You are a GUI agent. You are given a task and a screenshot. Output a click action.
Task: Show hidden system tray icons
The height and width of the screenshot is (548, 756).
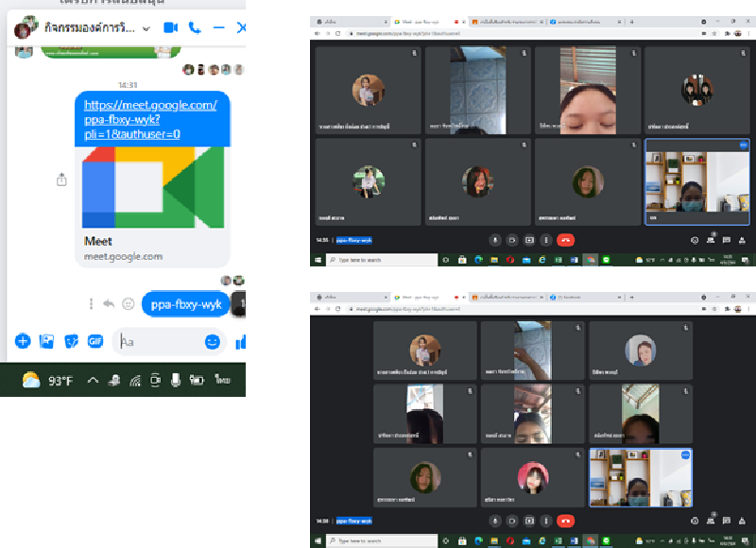click(93, 380)
